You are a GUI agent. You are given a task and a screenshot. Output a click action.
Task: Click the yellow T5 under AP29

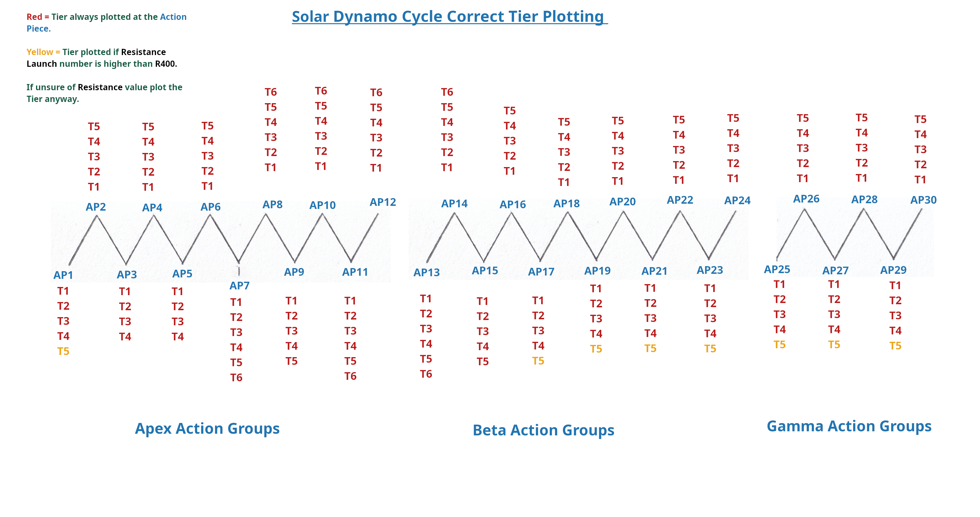point(896,346)
